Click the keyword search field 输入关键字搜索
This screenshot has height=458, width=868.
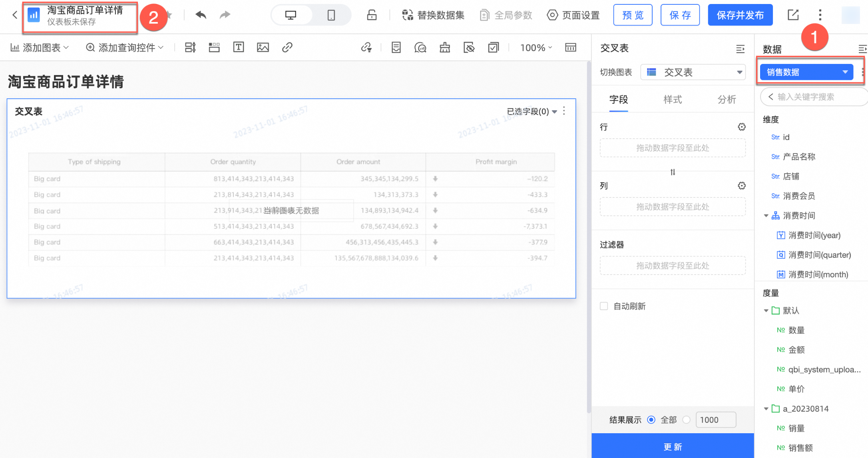814,97
